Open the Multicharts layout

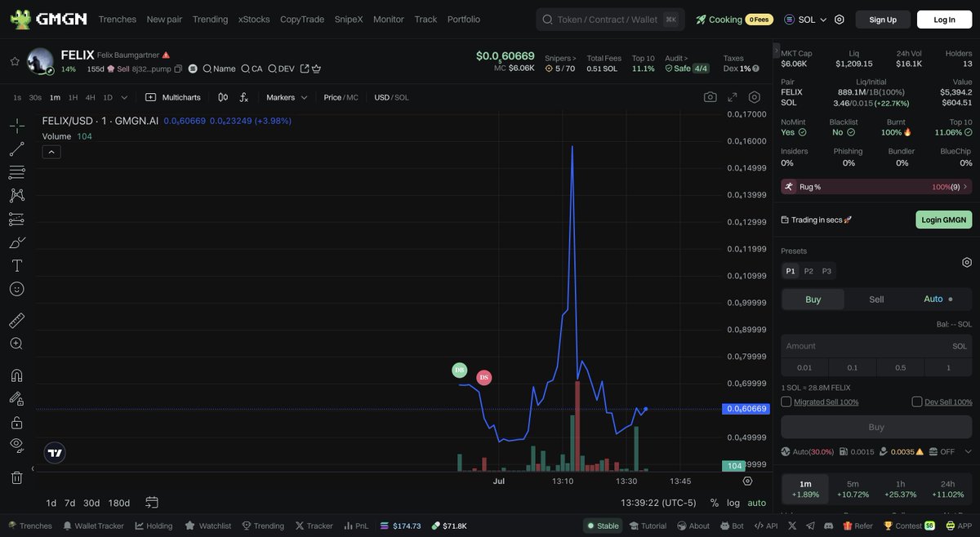173,97
